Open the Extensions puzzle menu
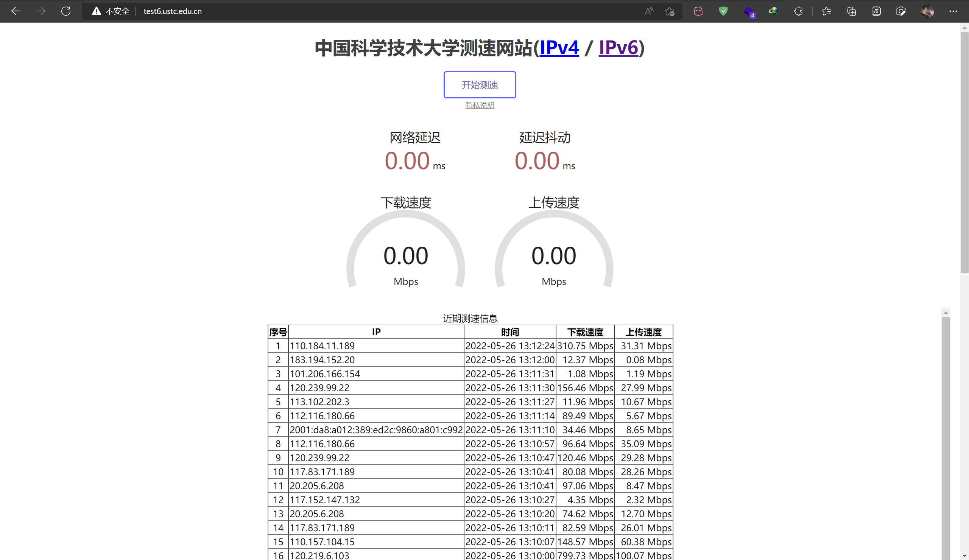The height and width of the screenshot is (560, 969). point(798,11)
